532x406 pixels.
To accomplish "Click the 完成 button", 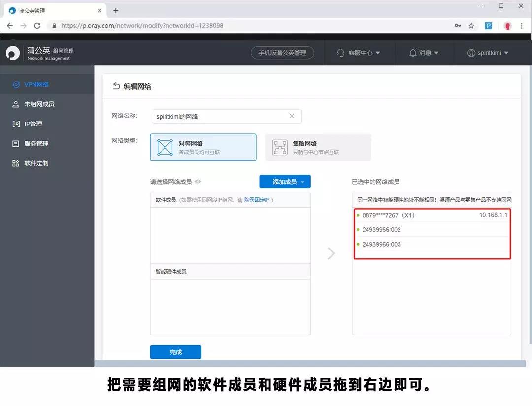I will (x=175, y=352).
